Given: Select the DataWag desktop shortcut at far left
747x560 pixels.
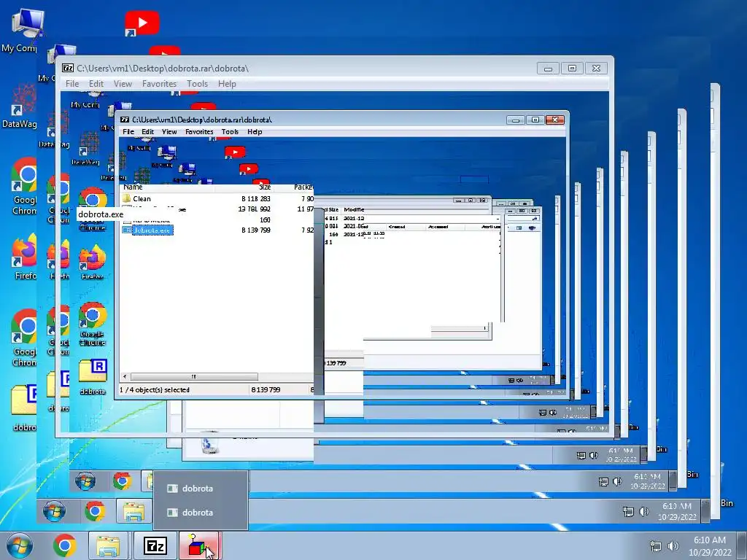Looking at the screenshot, I should [19, 106].
